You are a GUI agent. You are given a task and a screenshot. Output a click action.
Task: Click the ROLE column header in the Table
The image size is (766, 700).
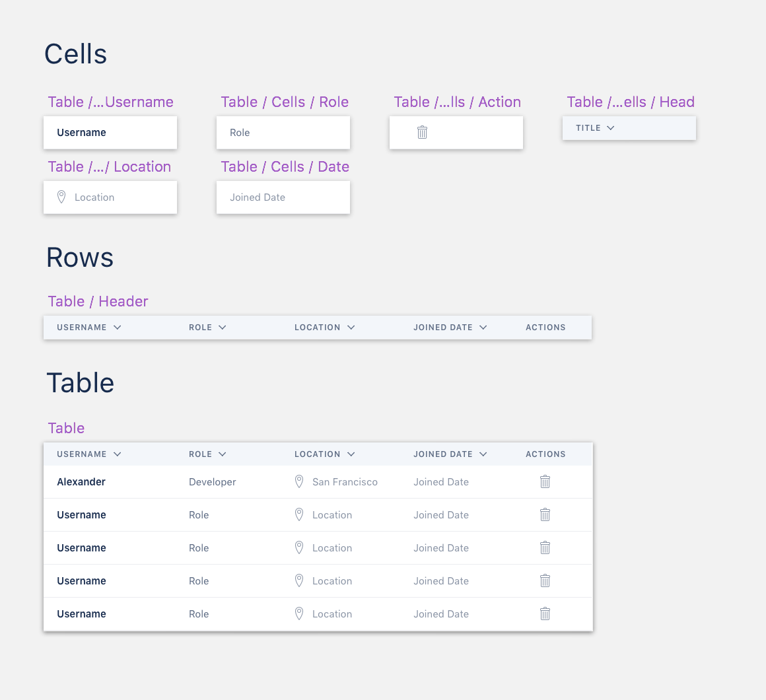click(x=200, y=454)
